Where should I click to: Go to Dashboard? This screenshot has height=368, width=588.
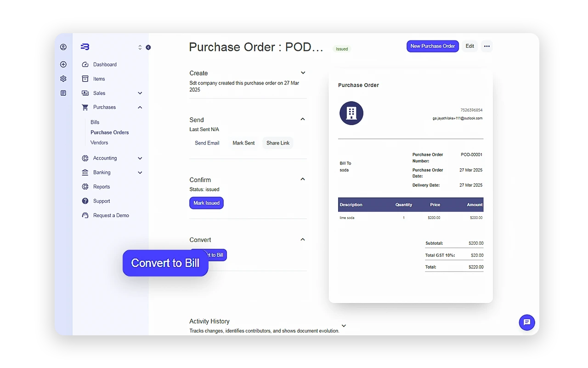coord(105,64)
